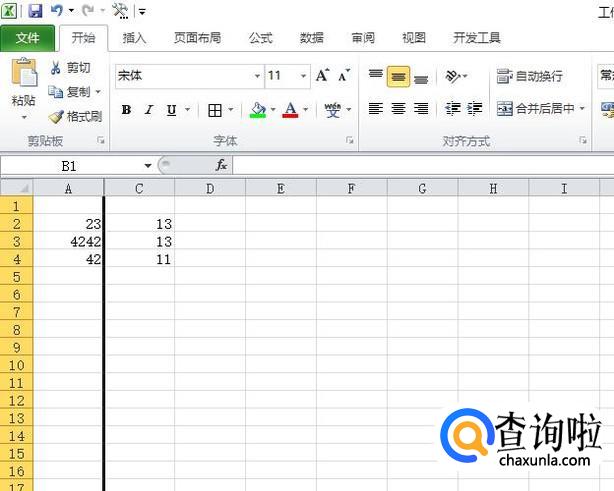Switch to the 页面布局 tab
614x491 pixels.
[x=197, y=38]
